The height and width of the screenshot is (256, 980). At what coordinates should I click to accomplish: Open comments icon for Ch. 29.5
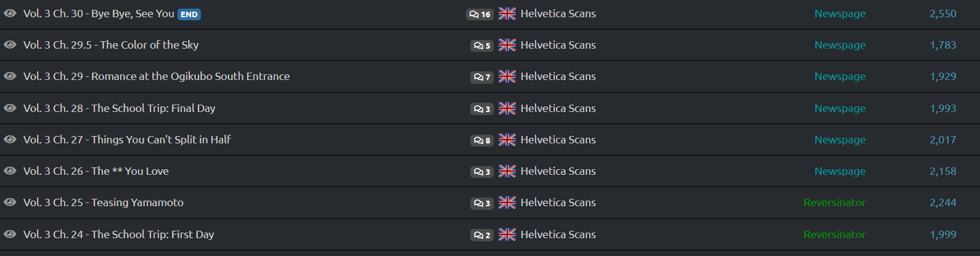pyautogui.click(x=482, y=46)
